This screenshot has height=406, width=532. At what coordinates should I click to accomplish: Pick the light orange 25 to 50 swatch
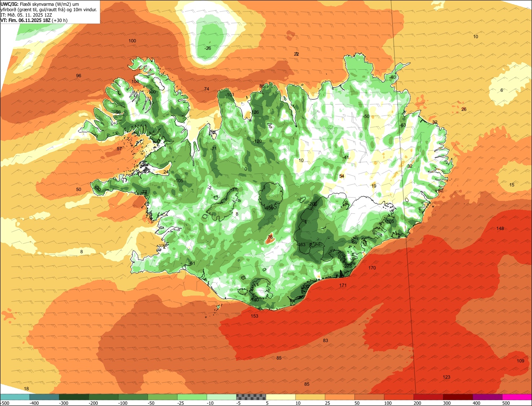click(340, 397)
